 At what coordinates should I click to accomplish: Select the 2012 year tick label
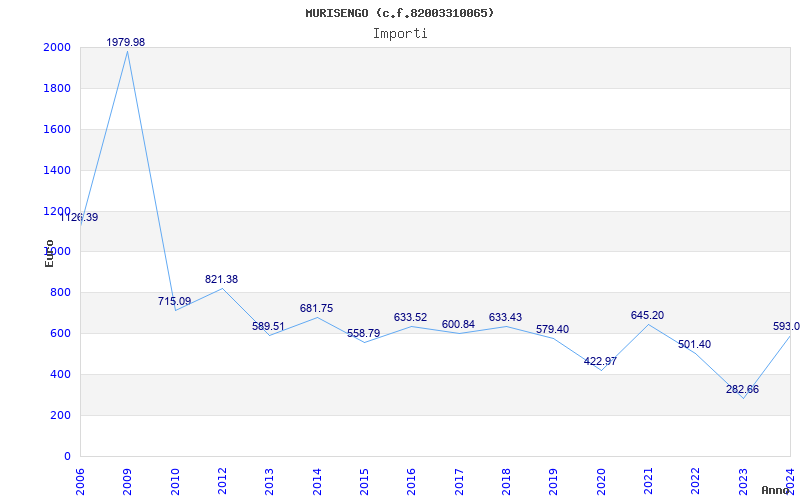pos(222,481)
